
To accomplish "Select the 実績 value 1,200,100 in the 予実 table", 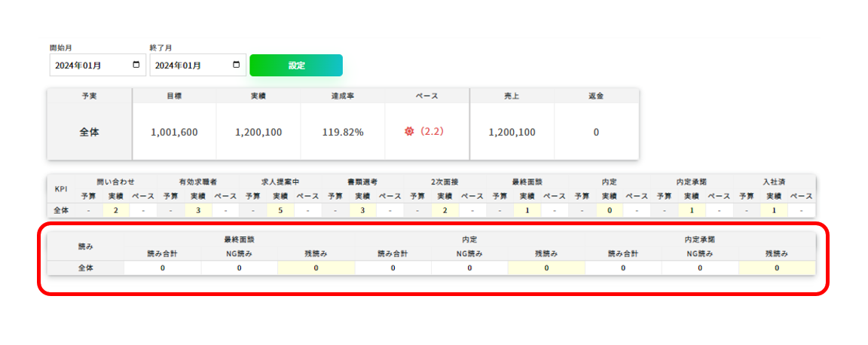I will pyautogui.click(x=258, y=133).
